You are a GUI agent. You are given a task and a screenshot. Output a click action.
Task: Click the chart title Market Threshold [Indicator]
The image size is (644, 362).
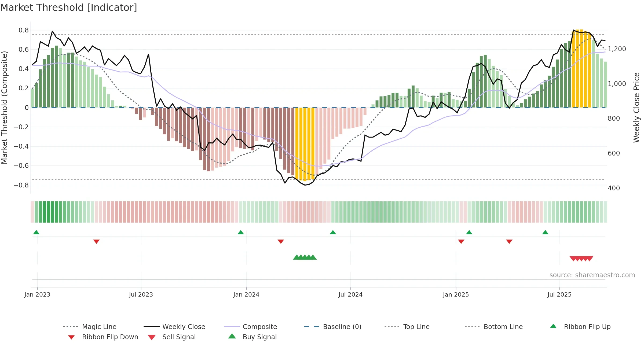click(69, 8)
